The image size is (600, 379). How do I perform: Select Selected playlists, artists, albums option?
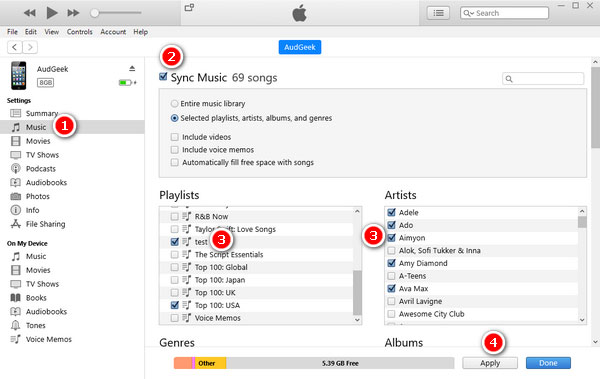[x=174, y=118]
